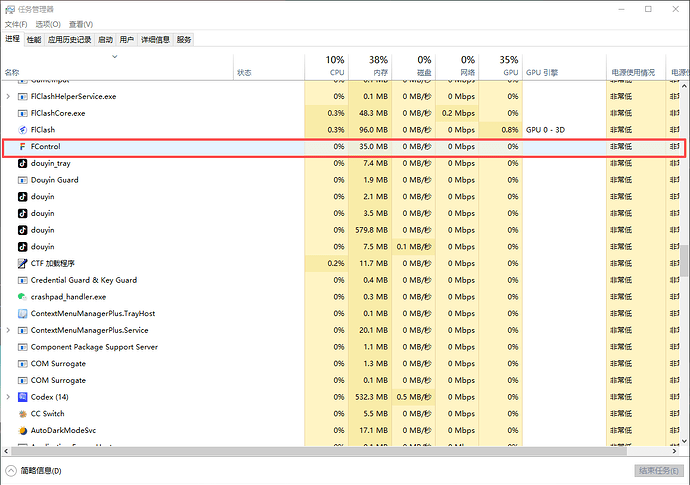Click the AutoDarkModeSvc icon
690x485 pixels.
pyautogui.click(x=22, y=430)
